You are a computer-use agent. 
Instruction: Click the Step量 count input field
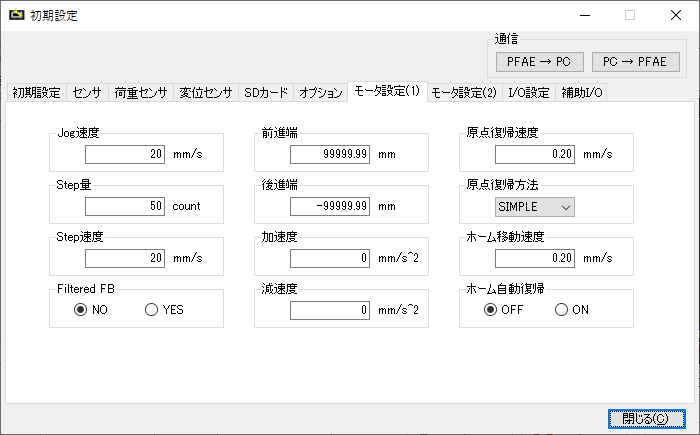pyautogui.click(x=125, y=206)
